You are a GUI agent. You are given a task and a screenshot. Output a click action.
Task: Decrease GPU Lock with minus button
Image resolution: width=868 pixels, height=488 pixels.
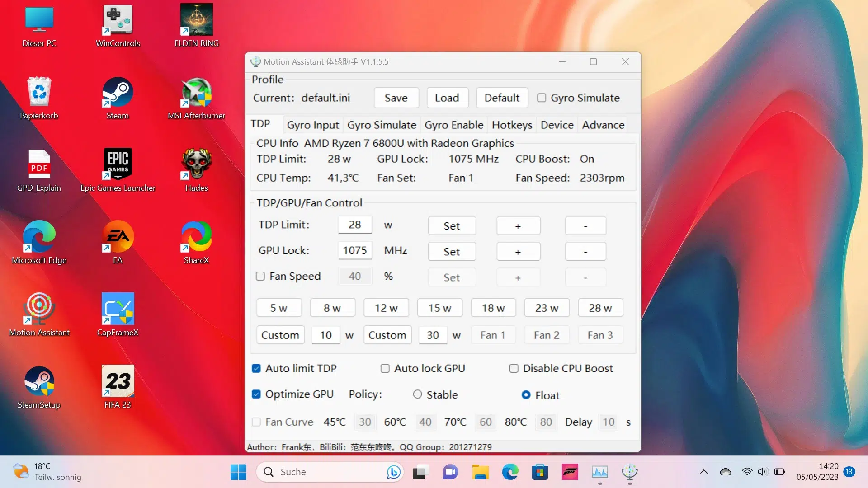[585, 251]
